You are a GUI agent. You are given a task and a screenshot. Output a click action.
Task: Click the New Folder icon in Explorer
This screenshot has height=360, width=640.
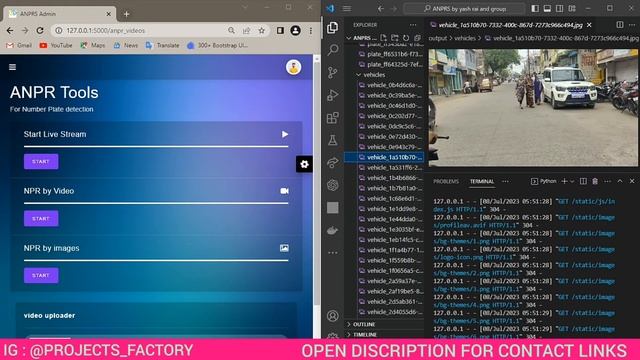(x=395, y=38)
